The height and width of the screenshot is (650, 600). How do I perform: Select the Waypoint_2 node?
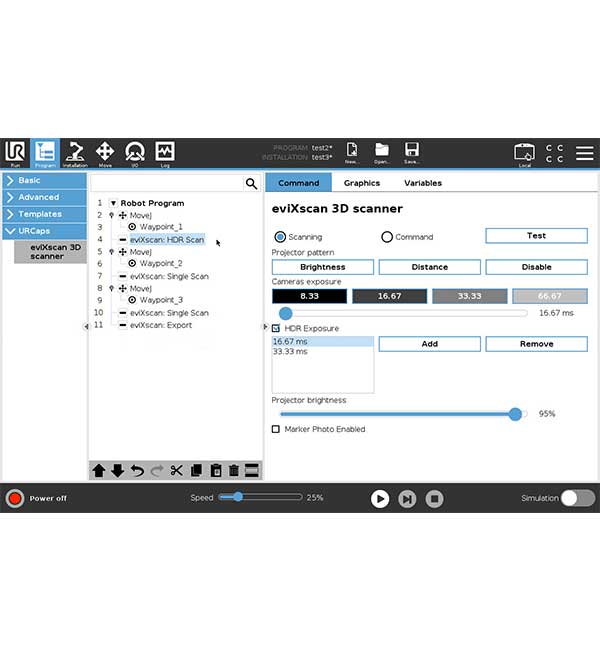161,263
